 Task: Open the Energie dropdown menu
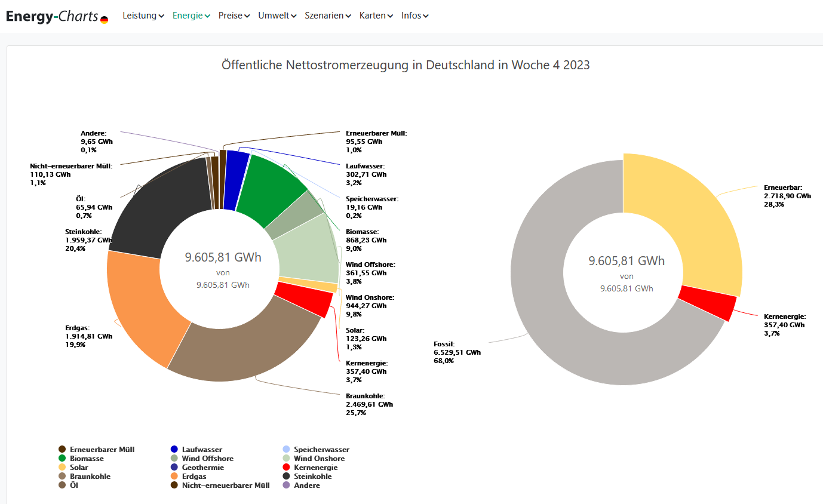pyautogui.click(x=191, y=16)
